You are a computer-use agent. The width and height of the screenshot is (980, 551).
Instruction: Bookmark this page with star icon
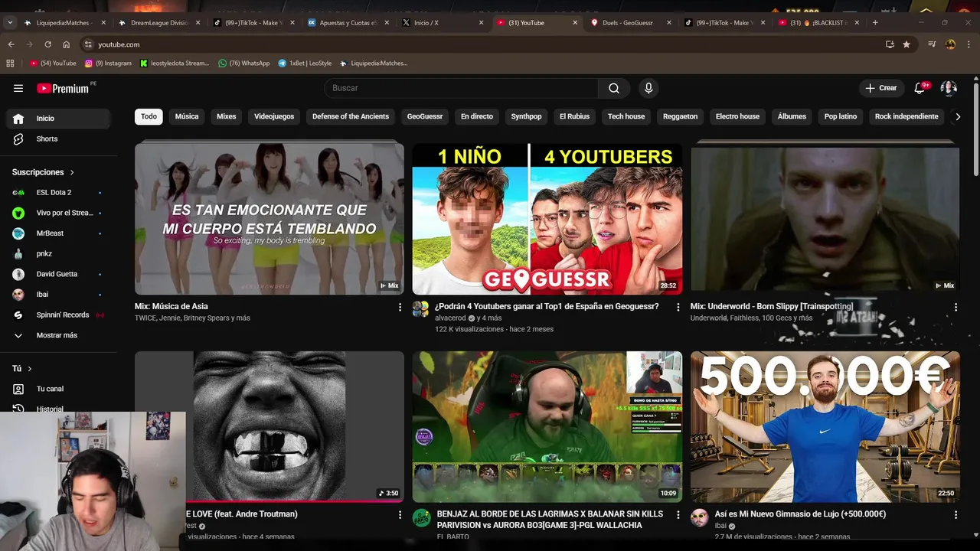tap(906, 44)
